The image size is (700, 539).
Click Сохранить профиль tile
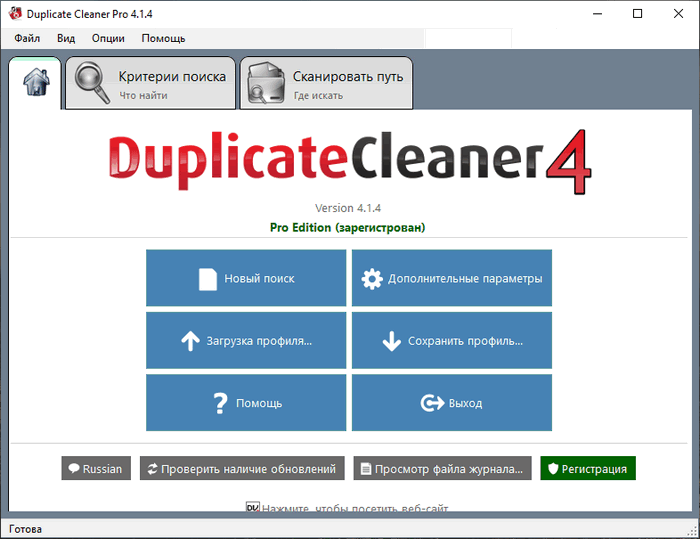tap(452, 341)
